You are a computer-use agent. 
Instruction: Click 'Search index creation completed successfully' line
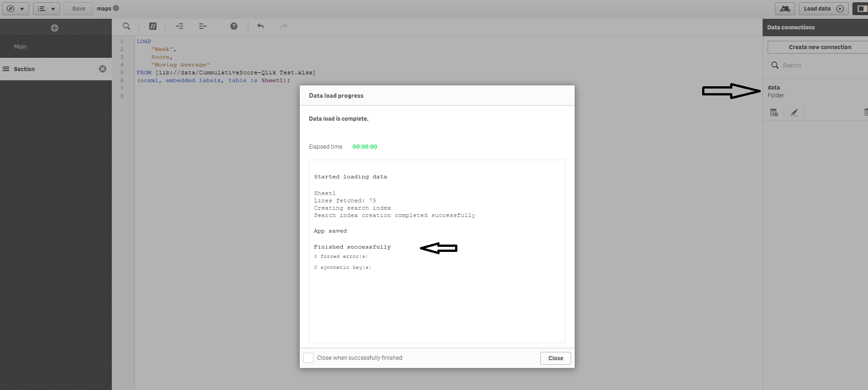(394, 215)
